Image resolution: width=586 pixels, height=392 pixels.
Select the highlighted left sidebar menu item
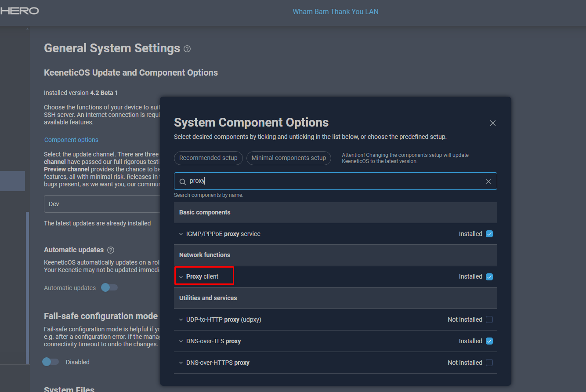[12, 181]
